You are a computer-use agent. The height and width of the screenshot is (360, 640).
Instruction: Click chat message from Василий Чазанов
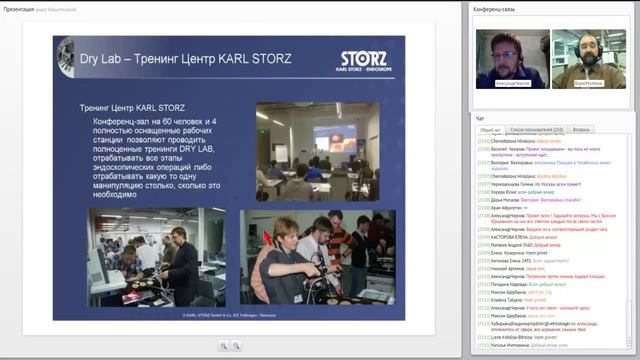tap(539, 152)
